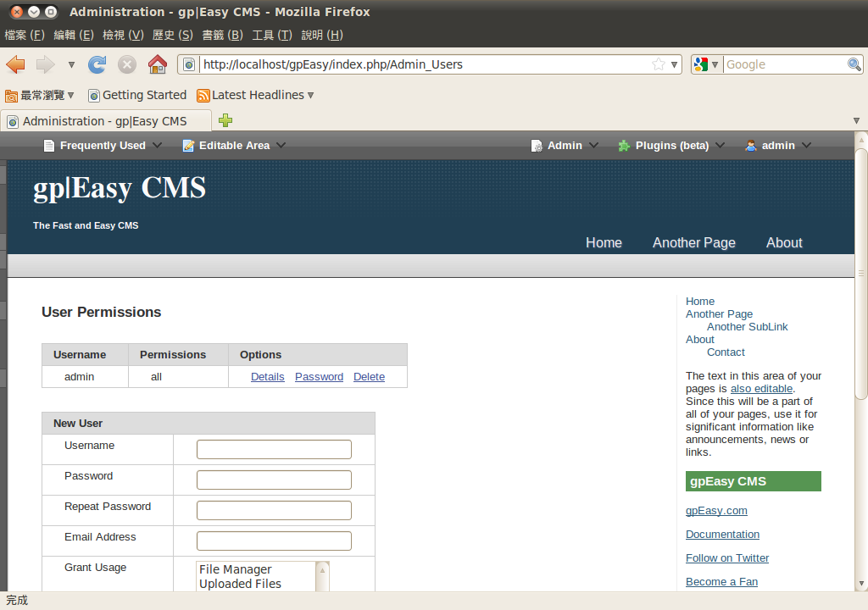Open the Documentation link
The height and width of the screenshot is (610, 868).
tap(722, 534)
